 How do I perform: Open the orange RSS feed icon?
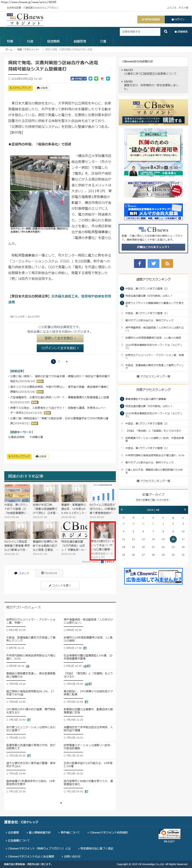(167, 264)
